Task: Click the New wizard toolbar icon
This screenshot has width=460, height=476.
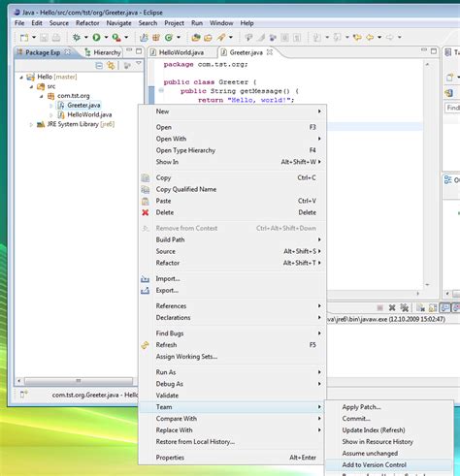Action: click(x=24, y=38)
